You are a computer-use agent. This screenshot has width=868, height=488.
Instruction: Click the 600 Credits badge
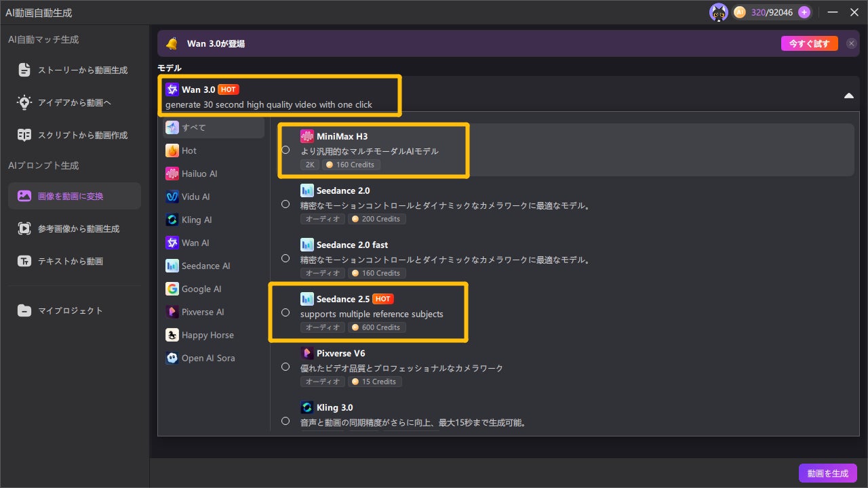pos(377,327)
